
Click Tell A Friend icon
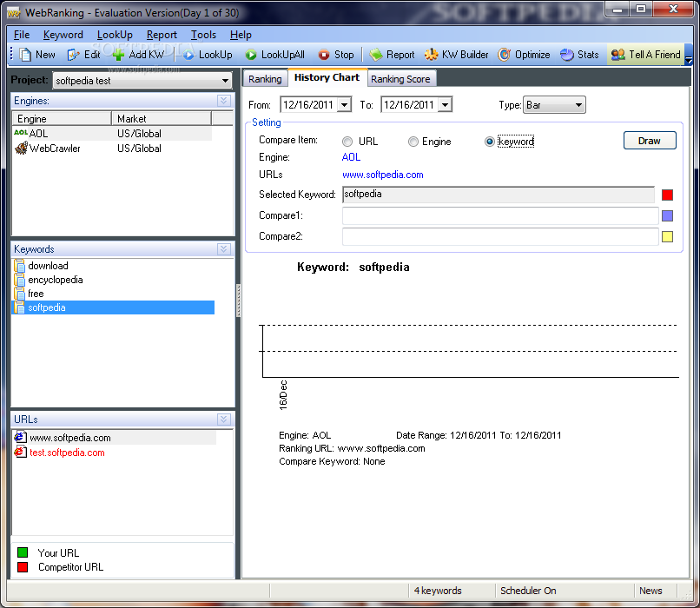coord(617,55)
